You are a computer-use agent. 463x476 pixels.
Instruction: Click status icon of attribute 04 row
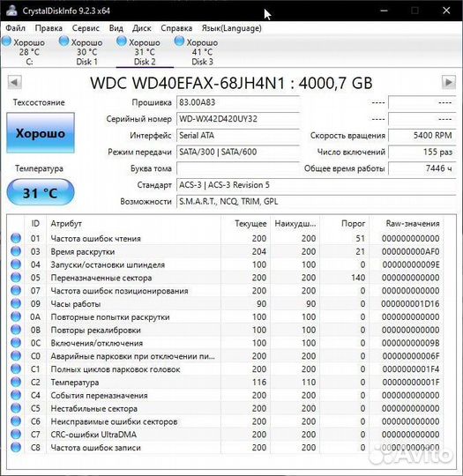[16, 264]
